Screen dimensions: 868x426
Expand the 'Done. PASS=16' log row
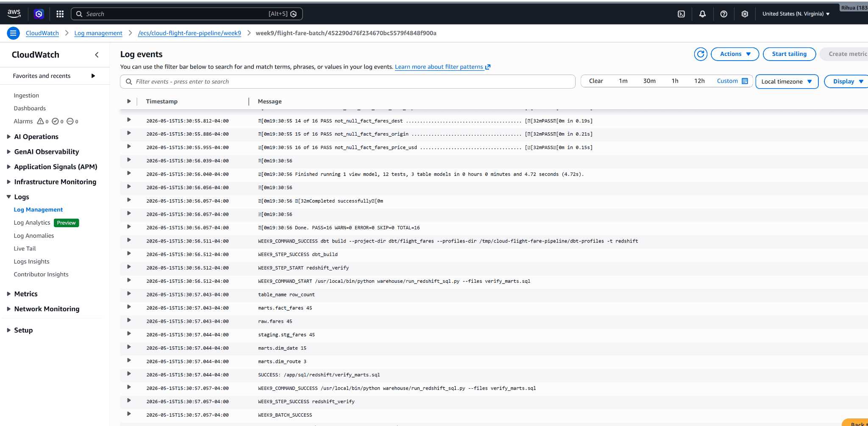pyautogui.click(x=129, y=227)
